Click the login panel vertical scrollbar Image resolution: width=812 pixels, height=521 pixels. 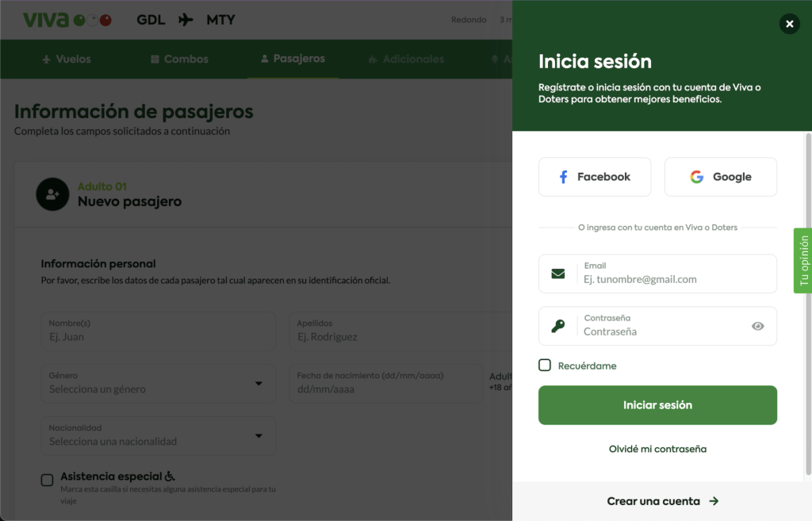click(808, 305)
